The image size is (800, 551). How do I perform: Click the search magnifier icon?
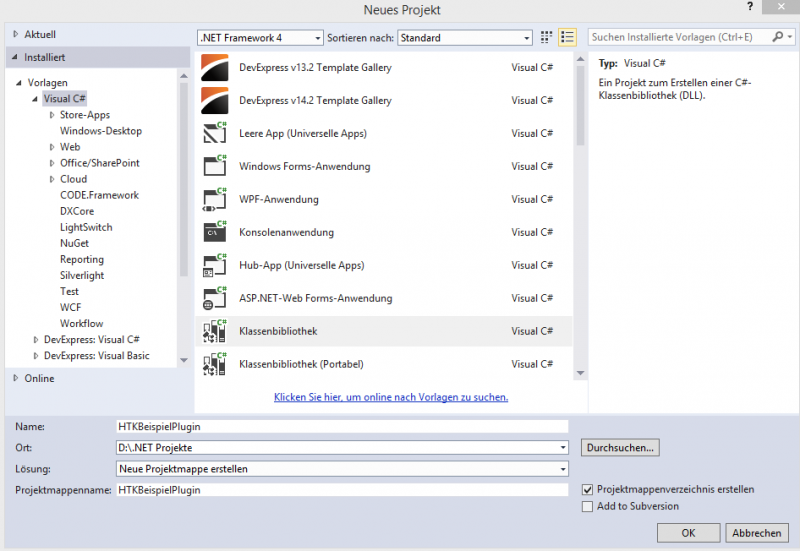(x=778, y=37)
